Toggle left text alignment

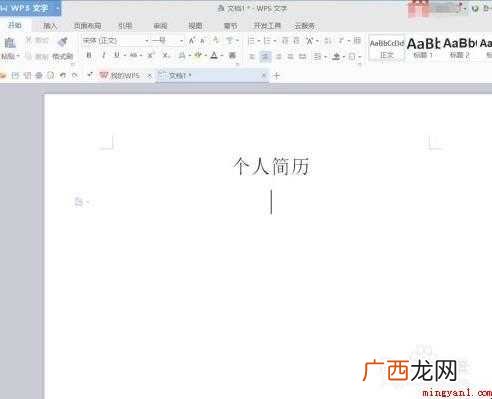pyautogui.click(x=252, y=56)
